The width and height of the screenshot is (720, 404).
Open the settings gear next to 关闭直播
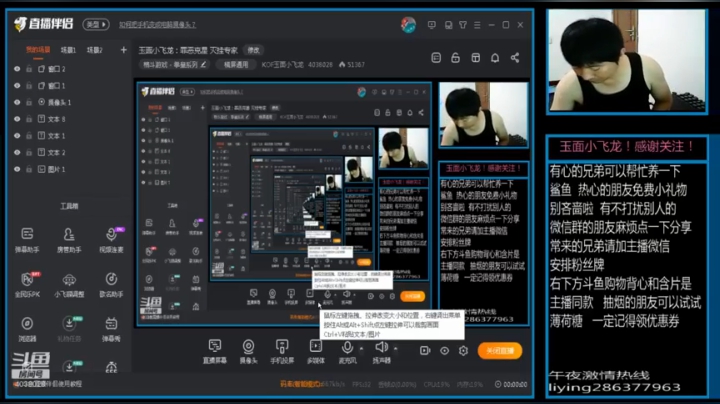pyautogui.click(x=463, y=351)
